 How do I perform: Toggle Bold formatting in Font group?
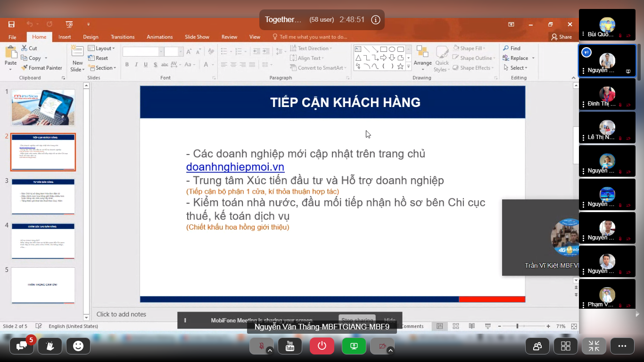127,65
